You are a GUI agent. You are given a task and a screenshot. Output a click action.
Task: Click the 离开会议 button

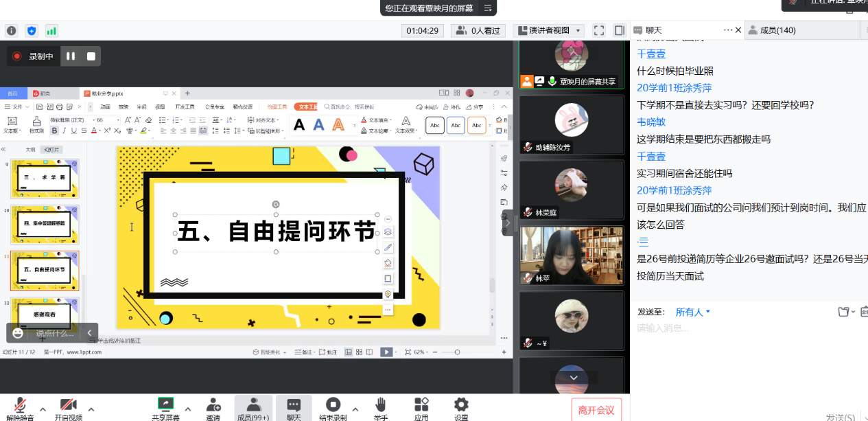[x=596, y=410]
